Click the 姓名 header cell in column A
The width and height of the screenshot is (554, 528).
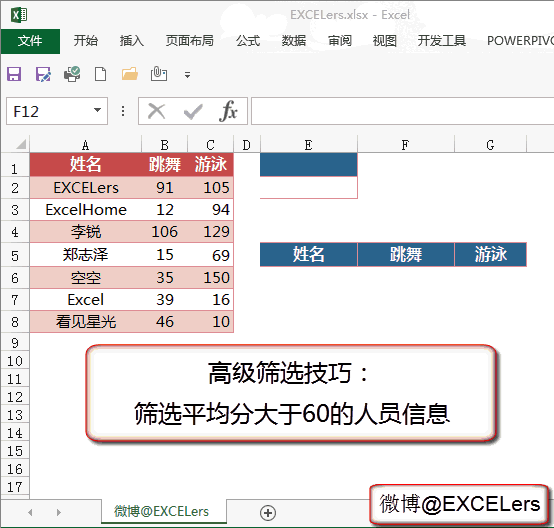86,165
